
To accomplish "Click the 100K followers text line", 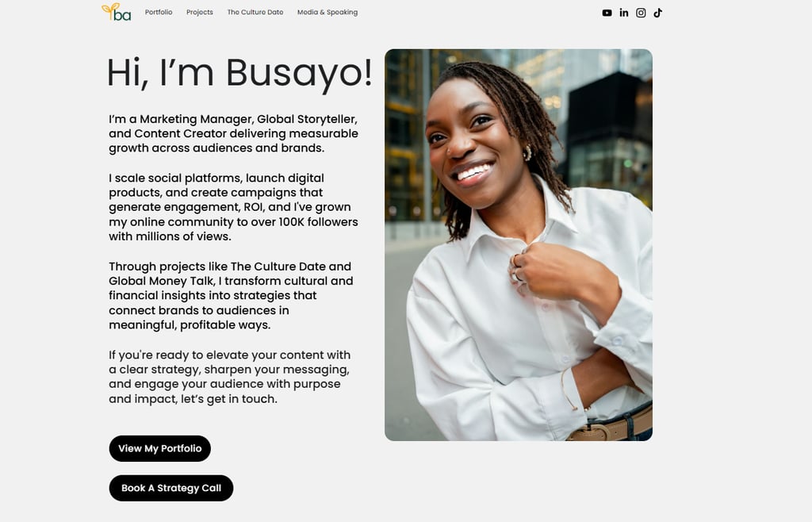I will point(234,222).
